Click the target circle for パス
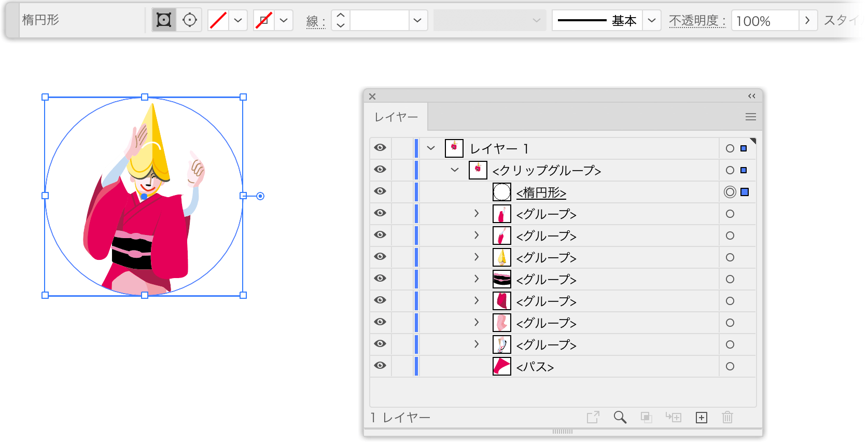This screenshot has width=868, height=442. click(730, 366)
